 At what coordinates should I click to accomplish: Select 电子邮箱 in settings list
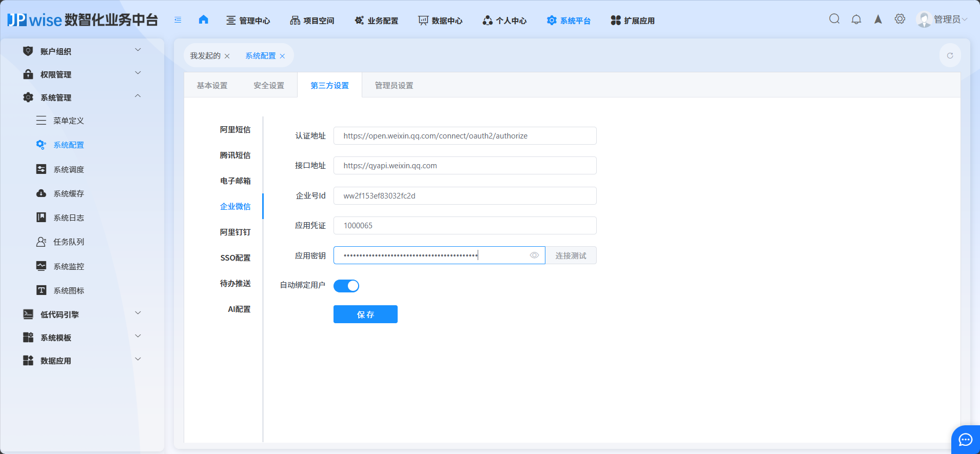236,181
